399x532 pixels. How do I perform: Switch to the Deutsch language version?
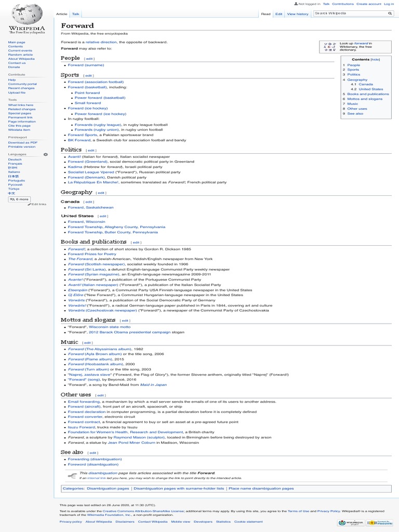[15, 159]
